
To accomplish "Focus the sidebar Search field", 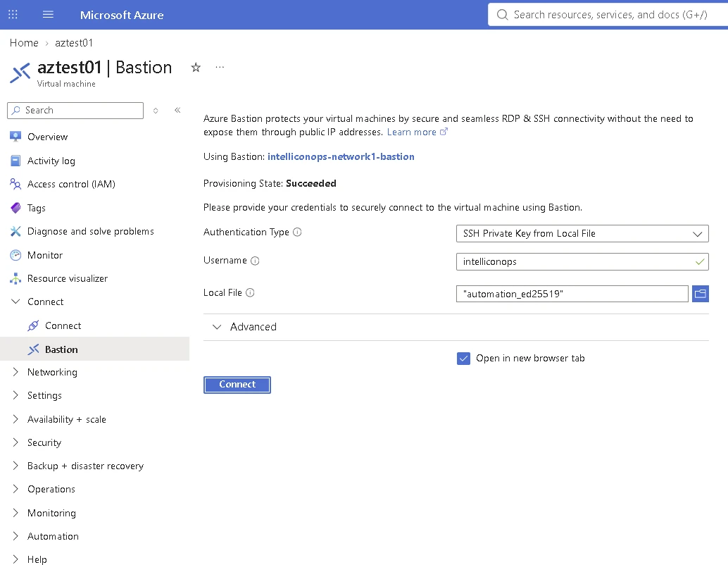I will click(75, 111).
